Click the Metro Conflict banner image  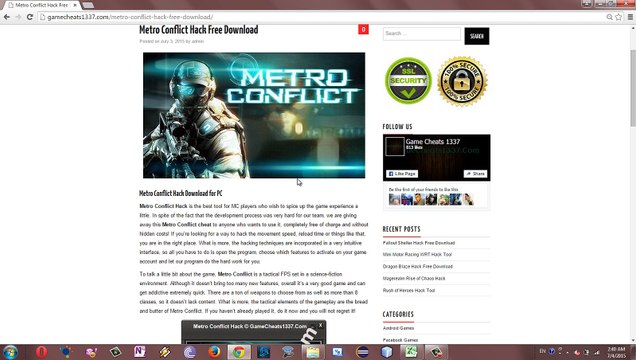[x=254, y=115]
